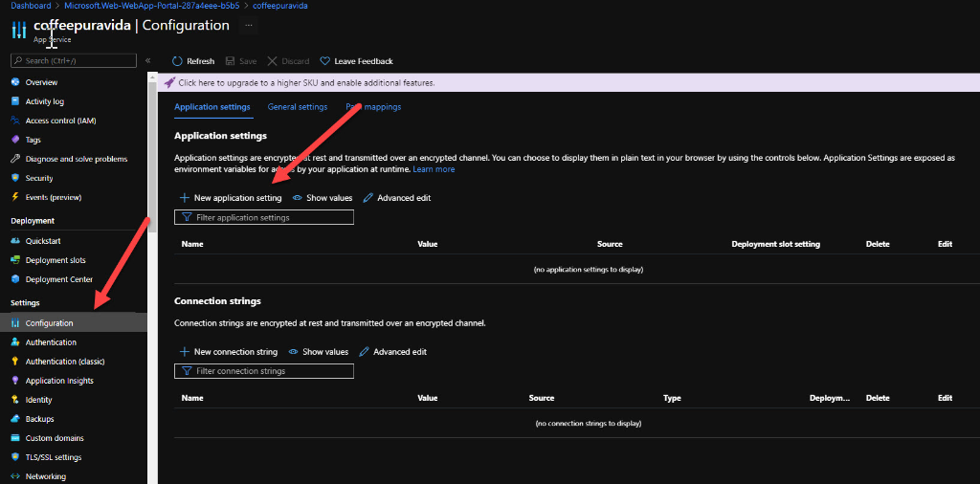Select the Tags icon in sidebar
Image resolution: width=980 pixels, height=484 pixels.
[x=15, y=140]
